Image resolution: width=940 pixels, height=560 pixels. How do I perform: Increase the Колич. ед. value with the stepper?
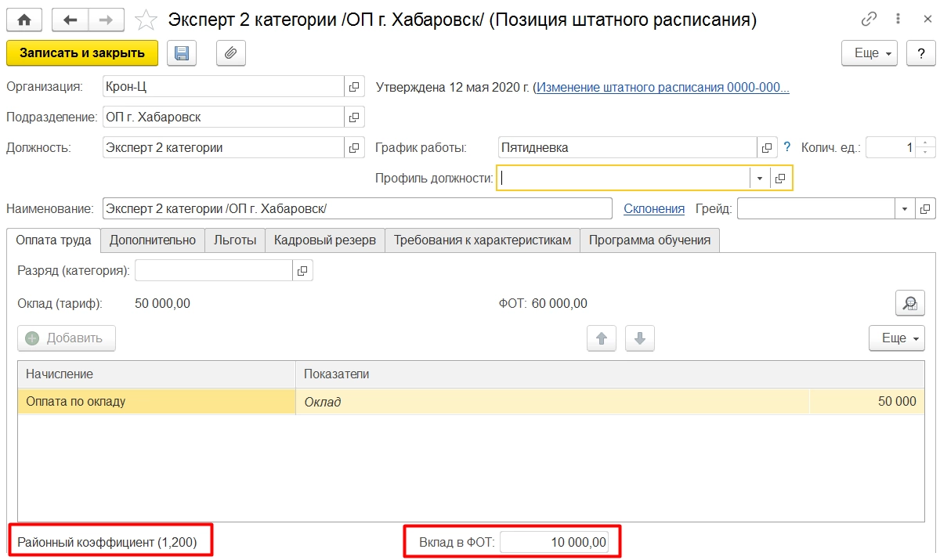(927, 143)
